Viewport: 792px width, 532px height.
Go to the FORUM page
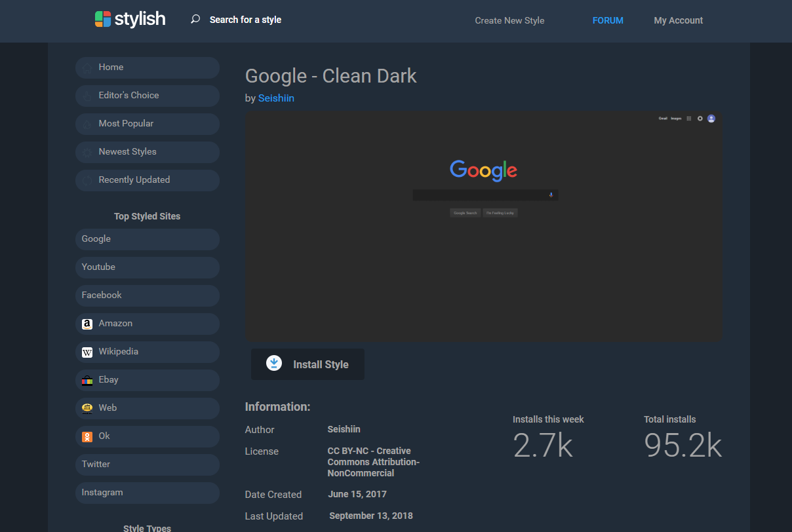pyautogui.click(x=608, y=20)
